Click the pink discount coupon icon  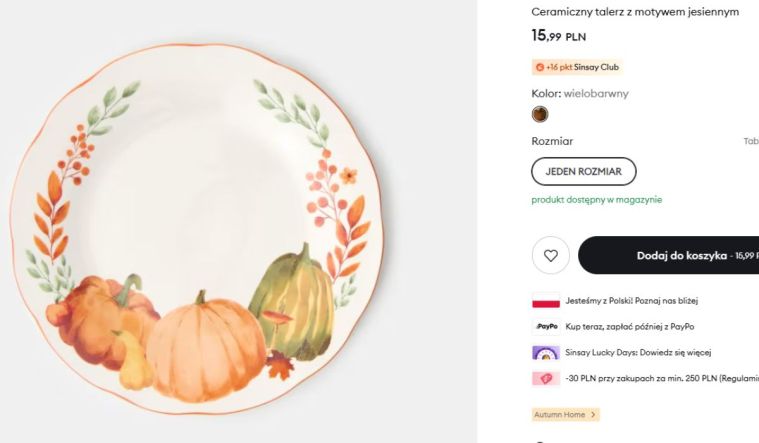click(x=546, y=379)
